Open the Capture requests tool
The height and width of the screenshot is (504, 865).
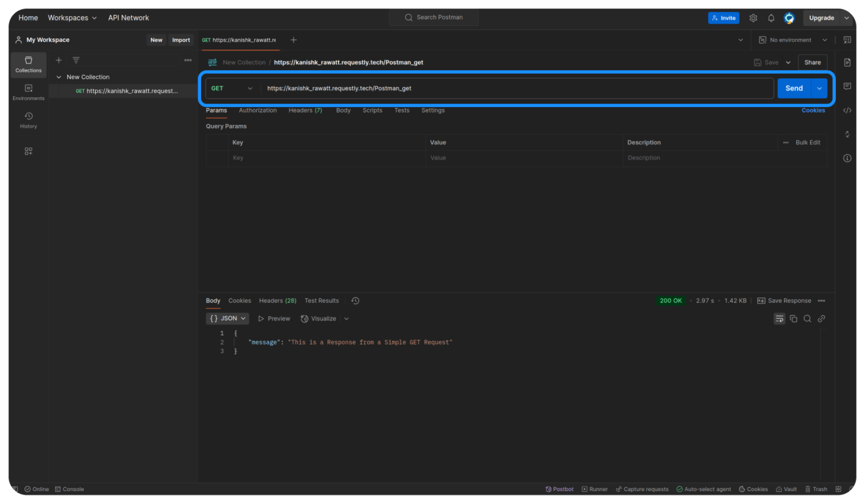coord(642,489)
